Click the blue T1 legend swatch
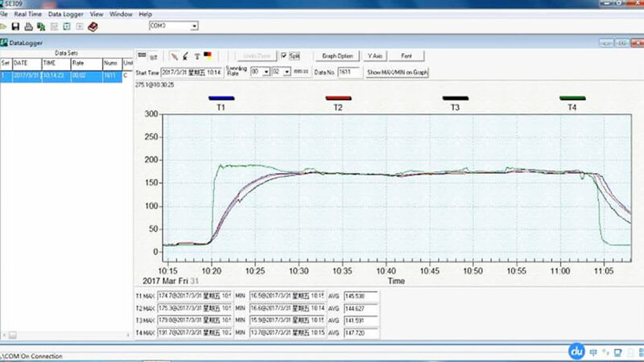The image size is (644, 362). pyautogui.click(x=221, y=98)
